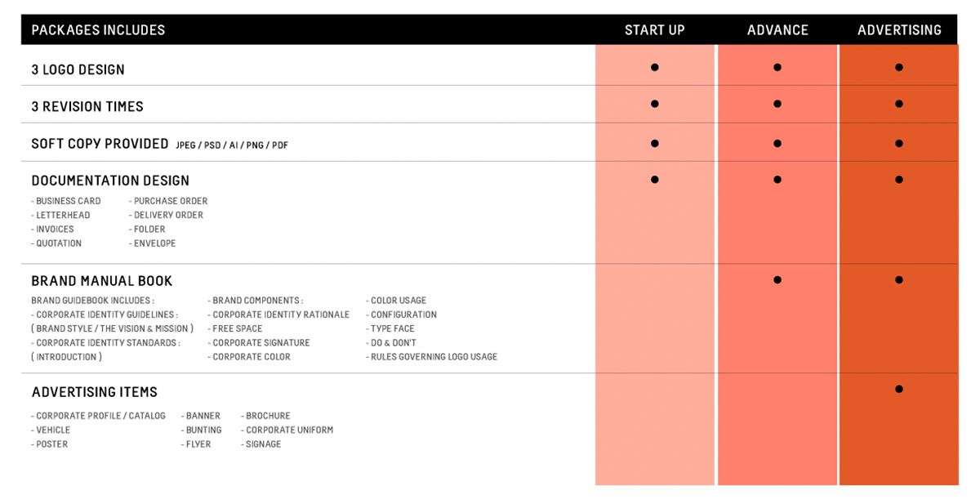Click the Advance dot for Documentation Design

pyautogui.click(x=777, y=179)
